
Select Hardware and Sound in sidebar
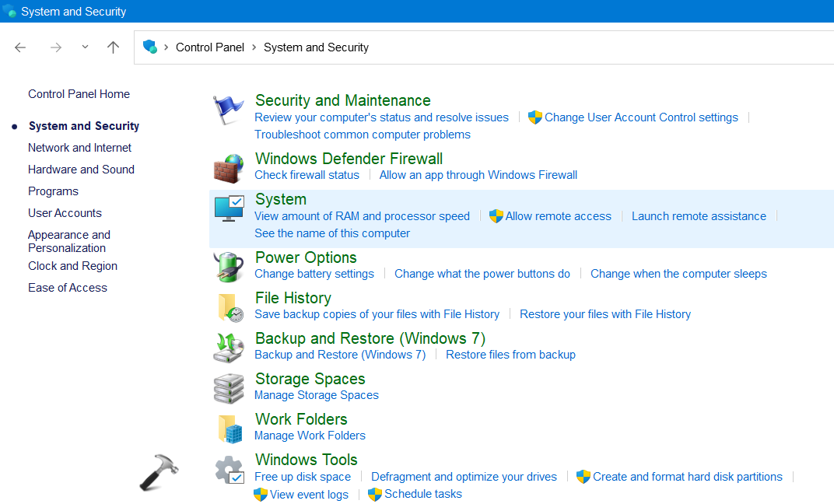81,170
